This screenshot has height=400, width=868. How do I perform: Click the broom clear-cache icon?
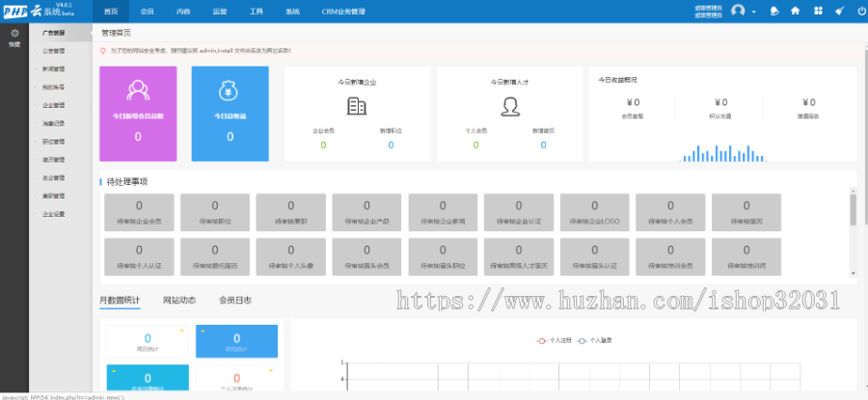[840, 11]
